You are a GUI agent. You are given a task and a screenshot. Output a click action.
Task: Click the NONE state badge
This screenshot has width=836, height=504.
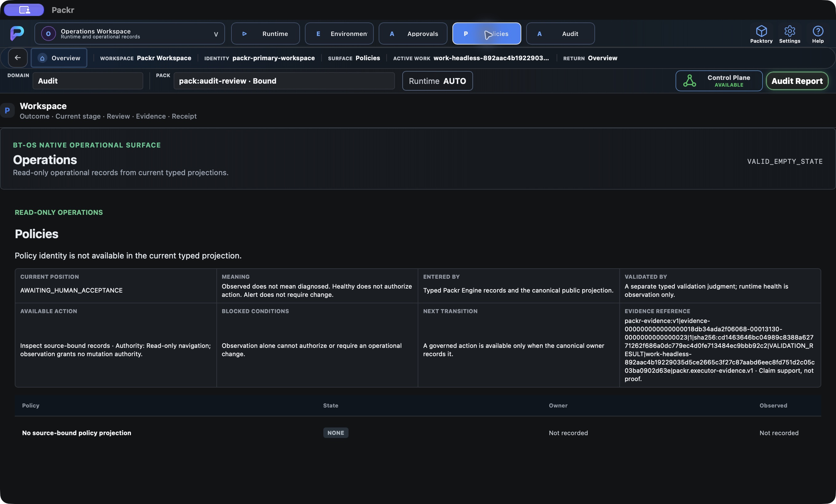[336, 433]
